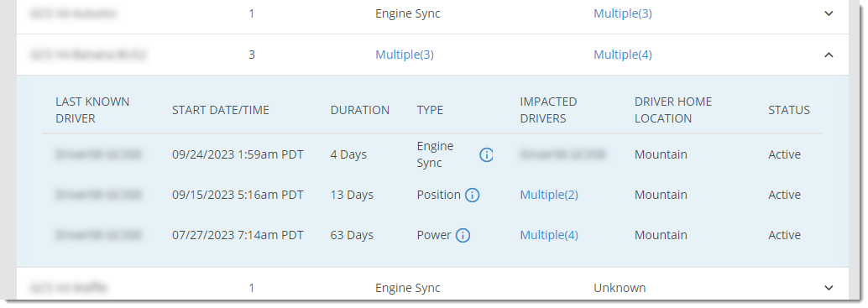This screenshot has height=308, width=868.
Task: Select the 09/15/2023 5:16am PDT start date
Action: pyautogui.click(x=238, y=196)
